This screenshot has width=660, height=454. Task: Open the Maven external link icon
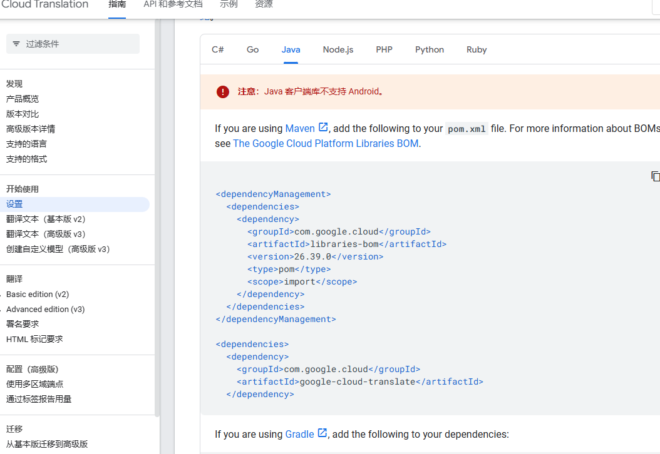[x=323, y=127]
